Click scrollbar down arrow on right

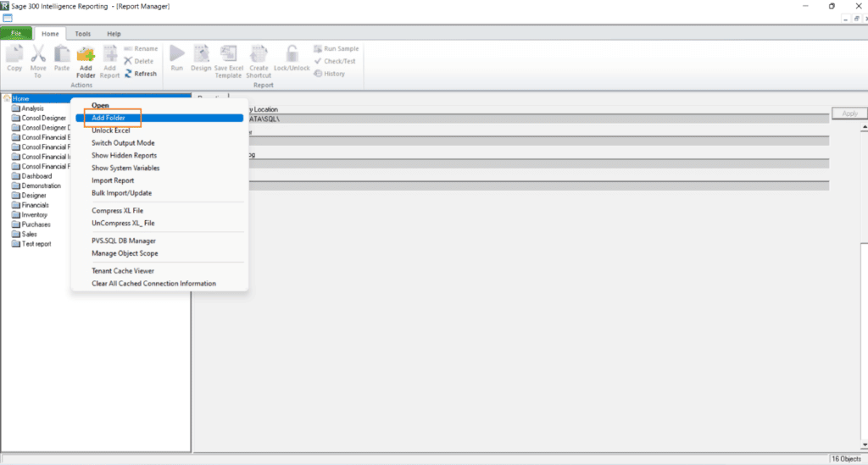[x=864, y=445]
